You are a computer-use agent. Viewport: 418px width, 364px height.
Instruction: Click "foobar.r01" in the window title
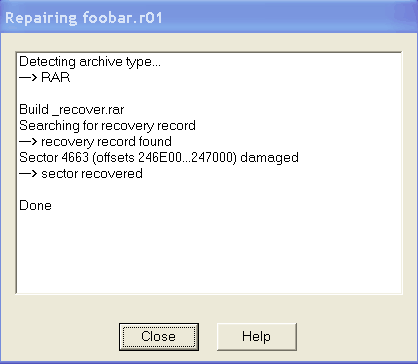click(122, 18)
